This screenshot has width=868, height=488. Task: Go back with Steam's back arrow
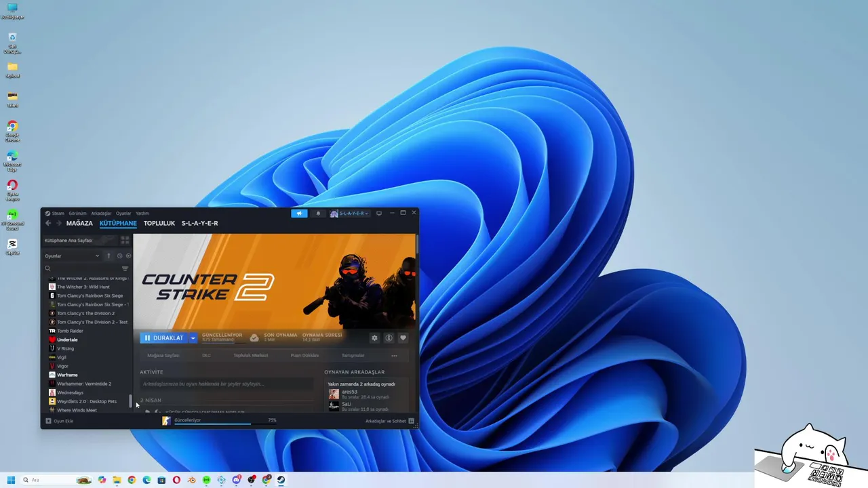pos(48,223)
